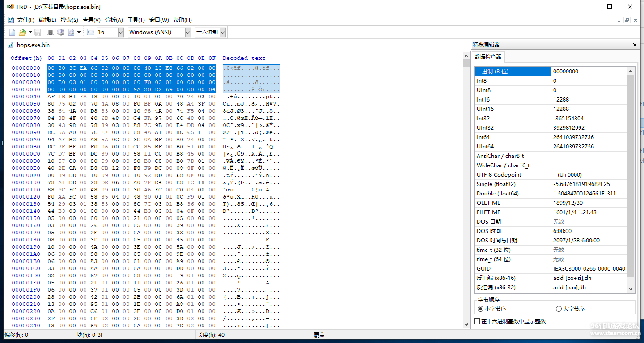
Task: Click the Open file folder icon
Action: 22,32
